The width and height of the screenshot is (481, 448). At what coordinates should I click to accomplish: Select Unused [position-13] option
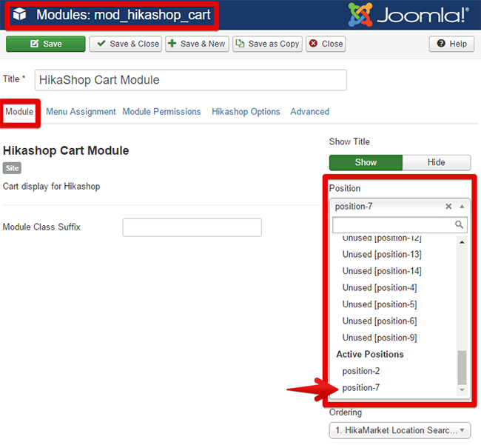click(382, 255)
